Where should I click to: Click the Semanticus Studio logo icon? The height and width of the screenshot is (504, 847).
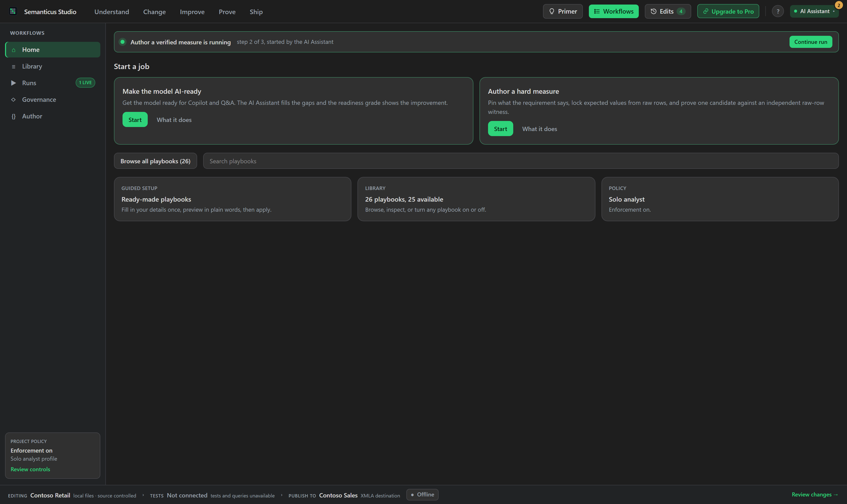pos(13,12)
